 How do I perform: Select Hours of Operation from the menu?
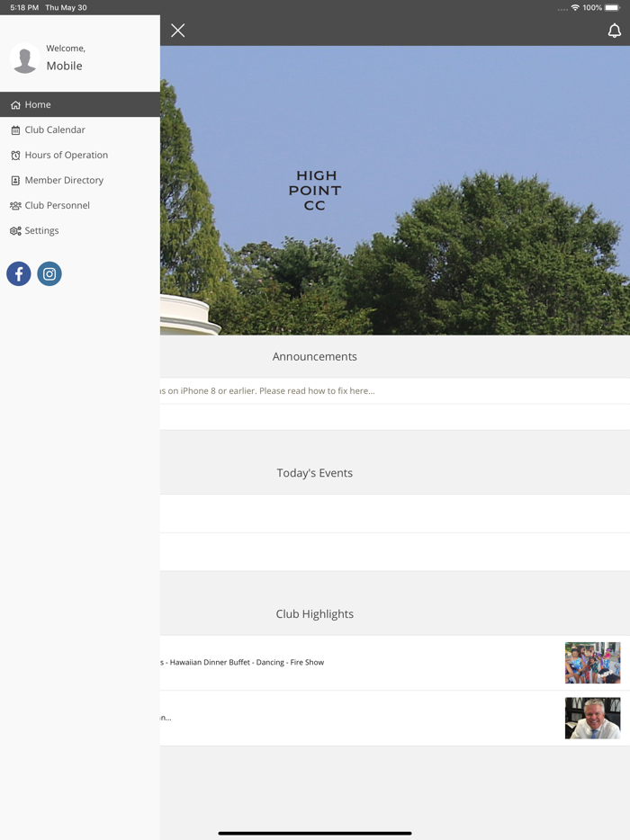coord(80,155)
